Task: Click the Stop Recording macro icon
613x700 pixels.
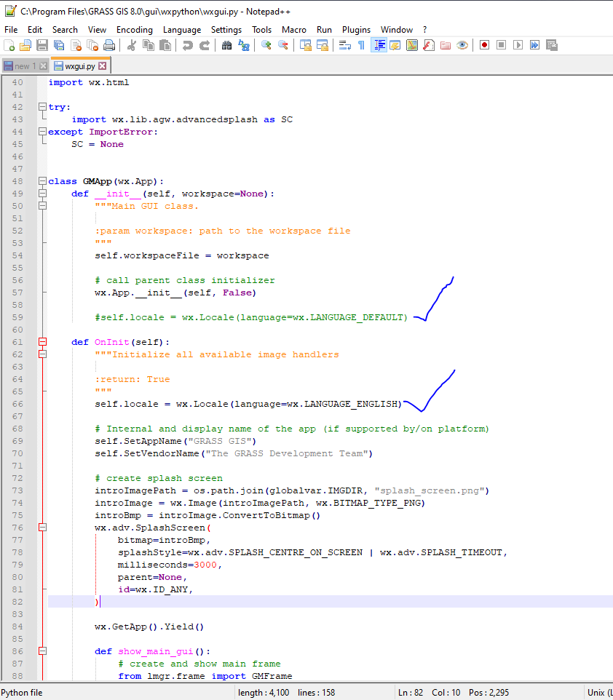Action: 502,45
